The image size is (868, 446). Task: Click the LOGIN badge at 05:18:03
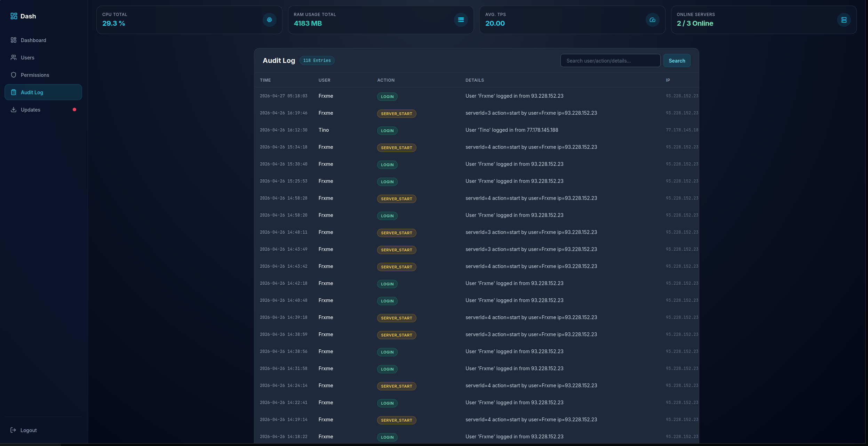[x=387, y=97]
